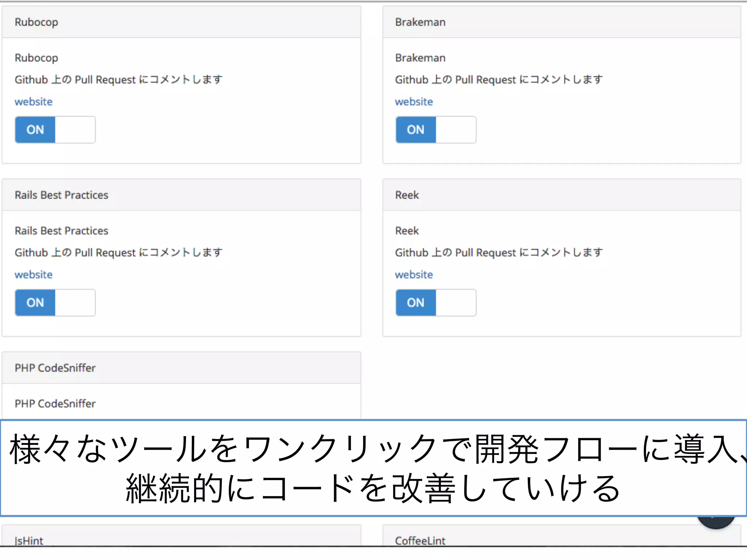747x560 pixels.
Task: Select the Brakeman card header
Action: [x=562, y=22]
